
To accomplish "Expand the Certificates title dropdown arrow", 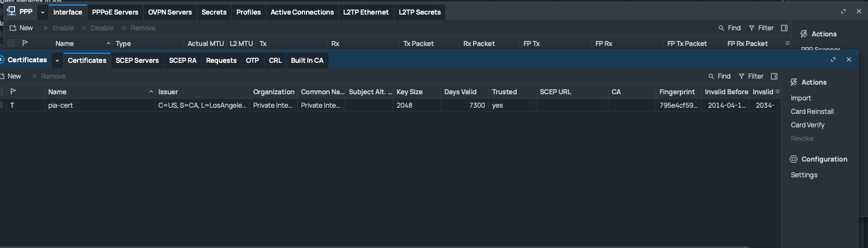I will 57,61.
